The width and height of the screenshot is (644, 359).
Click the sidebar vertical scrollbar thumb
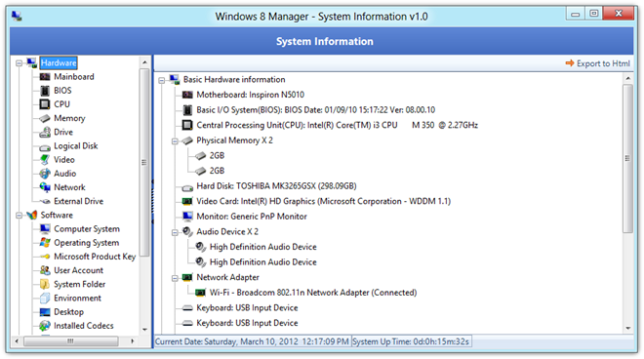click(143, 162)
